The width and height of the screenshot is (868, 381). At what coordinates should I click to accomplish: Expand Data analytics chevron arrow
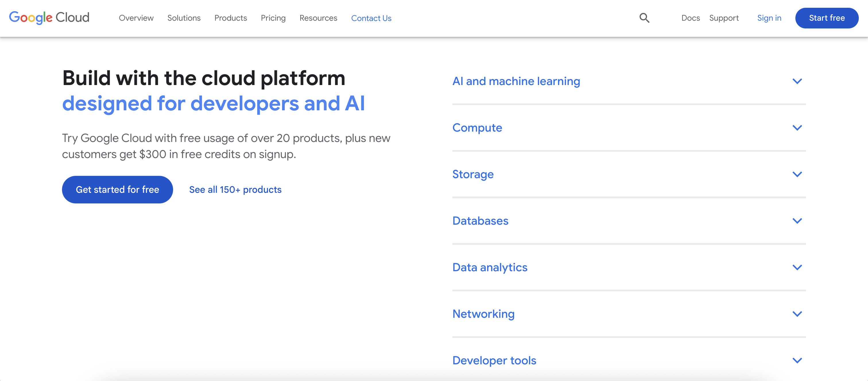pyautogui.click(x=797, y=268)
